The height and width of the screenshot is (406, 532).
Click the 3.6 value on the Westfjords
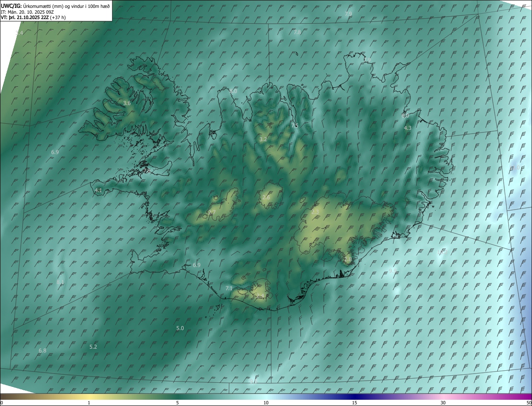(127, 103)
